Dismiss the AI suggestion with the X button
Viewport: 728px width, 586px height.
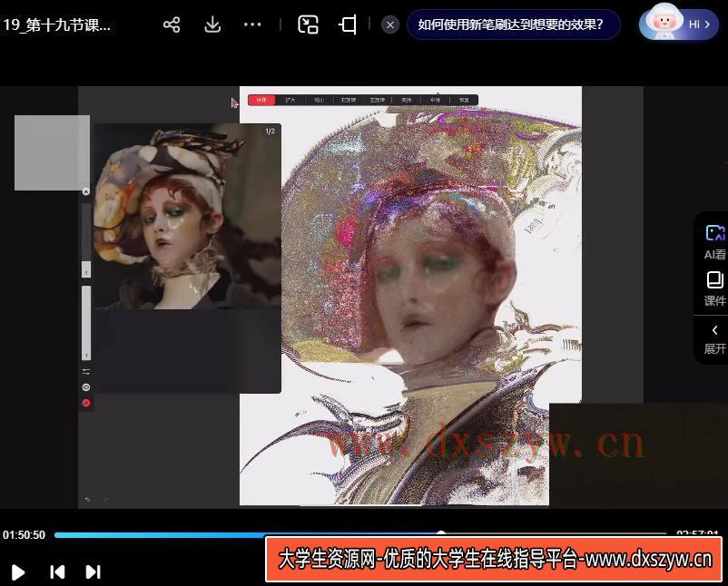390,25
